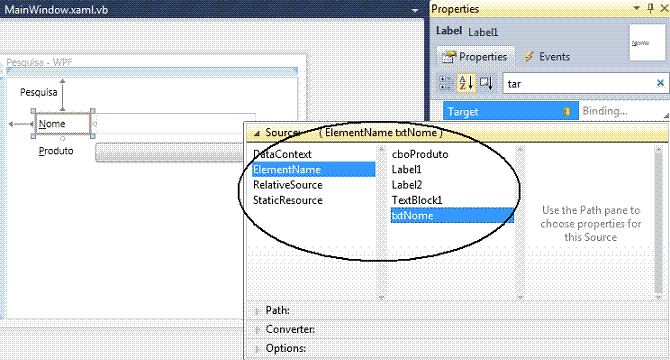
Task: Pick Label2 from the element list
Action: [406, 185]
